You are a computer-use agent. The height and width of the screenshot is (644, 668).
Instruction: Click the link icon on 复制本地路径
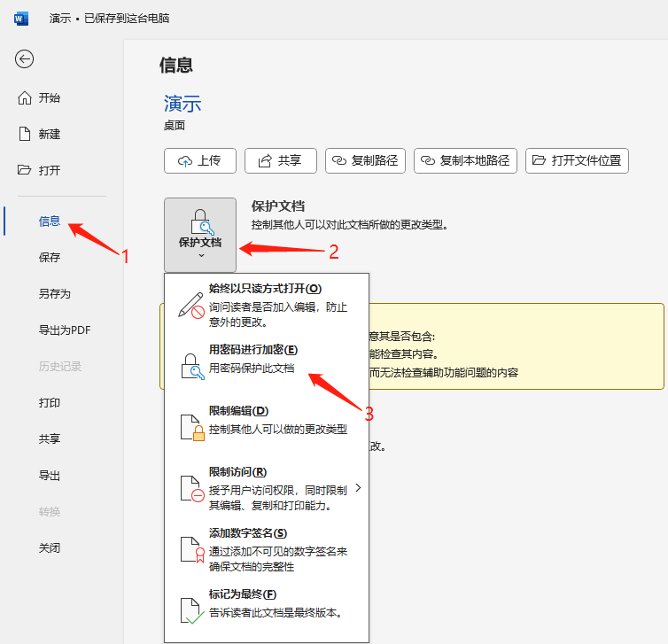click(428, 160)
